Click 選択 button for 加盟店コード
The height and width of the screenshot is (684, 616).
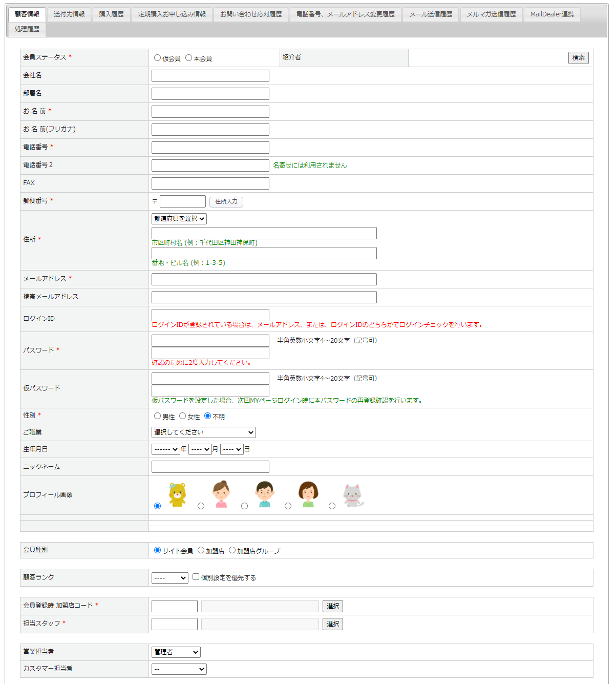click(333, 606)
